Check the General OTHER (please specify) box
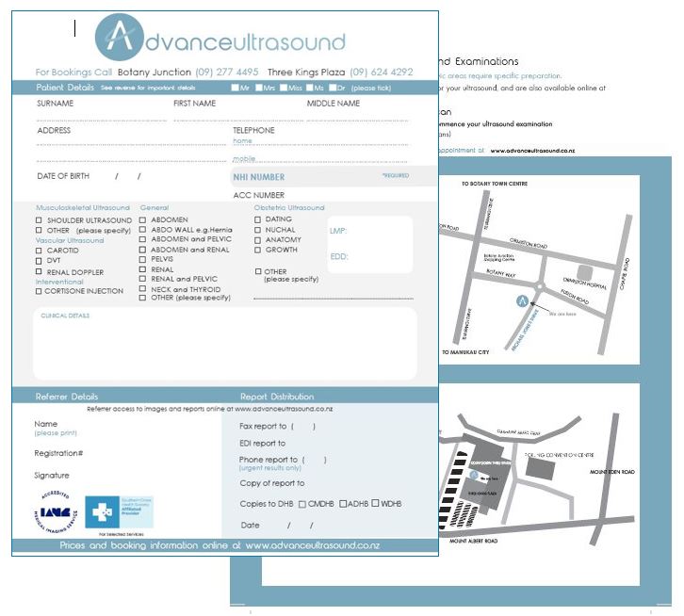This screenshot has height=616, width=684. click(x=142, y=298)
